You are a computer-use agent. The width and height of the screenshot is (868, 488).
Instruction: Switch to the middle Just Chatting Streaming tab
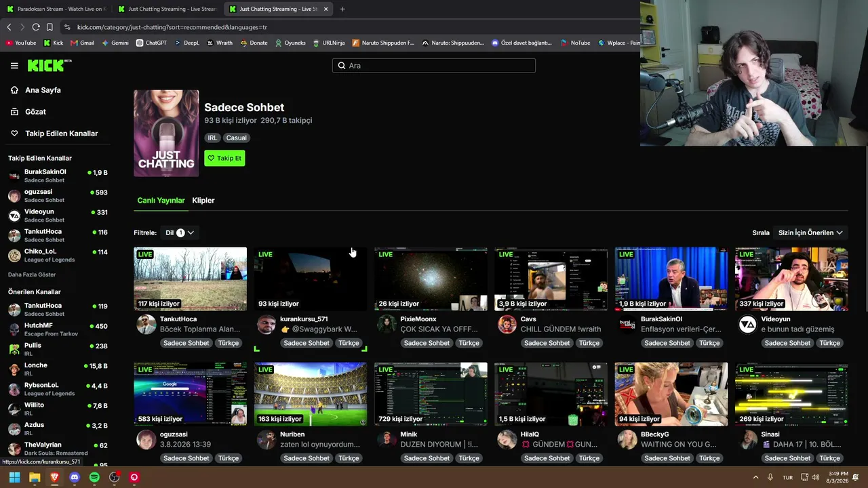[x=166, y=9]
